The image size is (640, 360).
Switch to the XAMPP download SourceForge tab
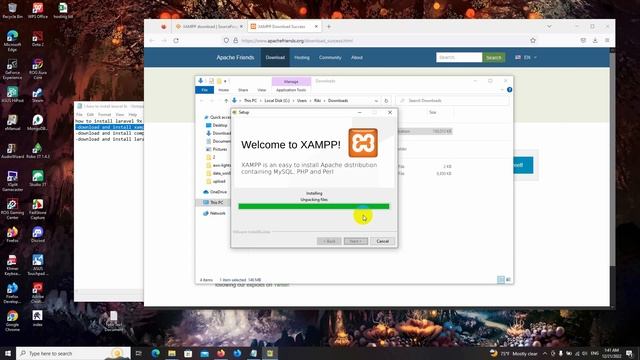209,27
